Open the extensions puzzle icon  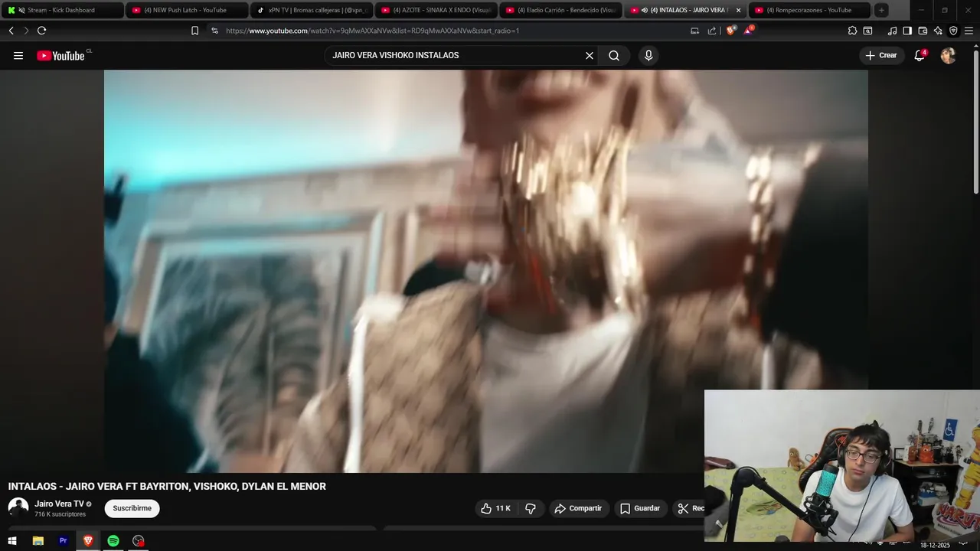852,31
